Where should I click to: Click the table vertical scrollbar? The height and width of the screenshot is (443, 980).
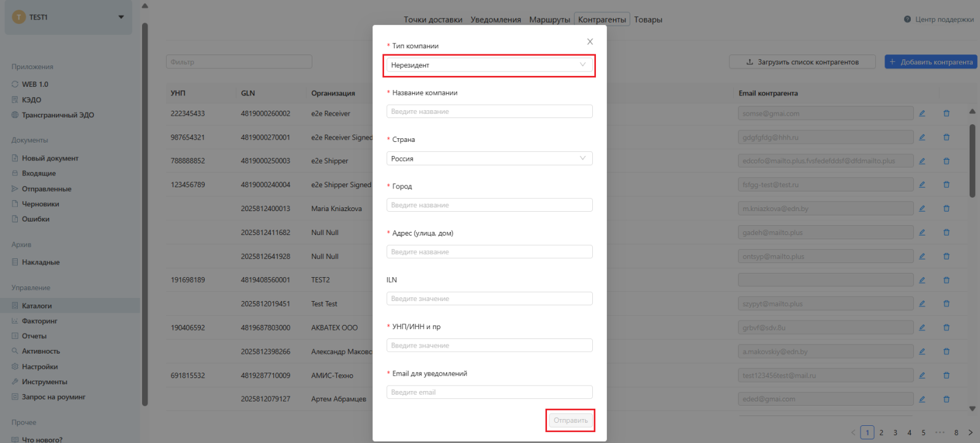[x=972, y=161]
